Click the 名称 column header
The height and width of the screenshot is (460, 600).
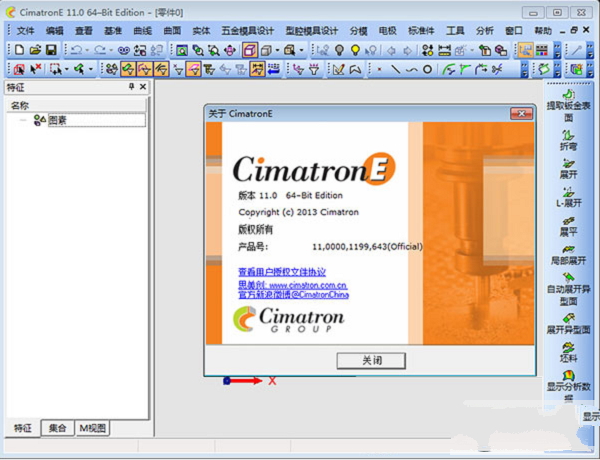coord(76,105)
